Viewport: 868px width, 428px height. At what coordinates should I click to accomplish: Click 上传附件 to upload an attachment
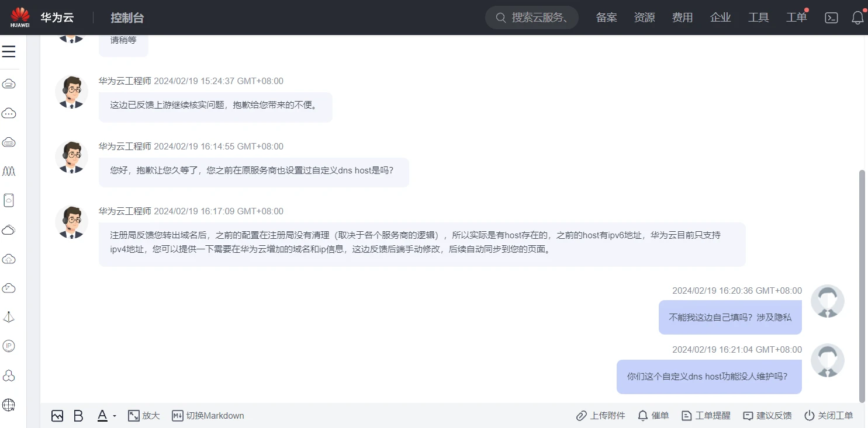[600, 416]
